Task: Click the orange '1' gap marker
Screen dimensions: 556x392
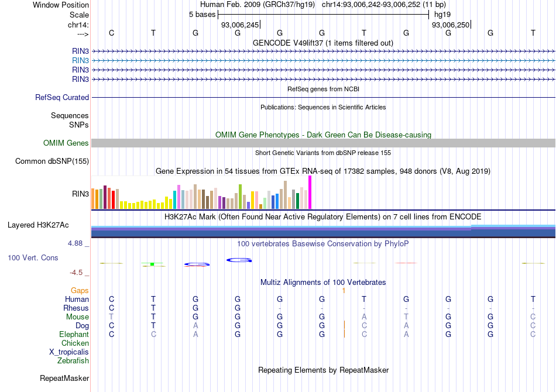Action: coord(344,291)
